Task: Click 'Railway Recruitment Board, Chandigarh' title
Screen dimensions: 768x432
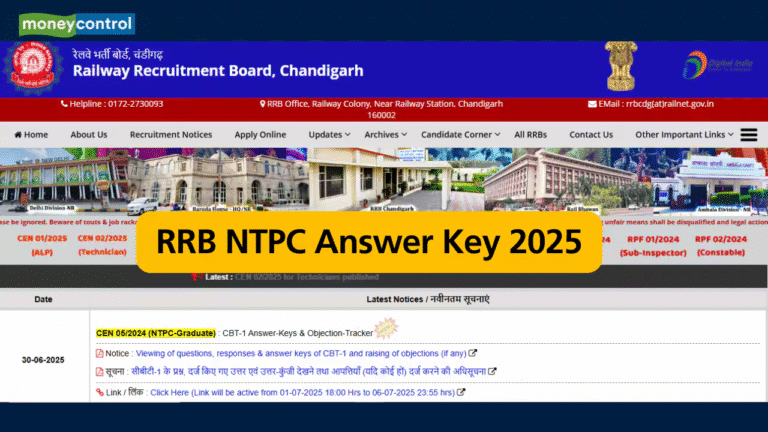Action: pos(218,71)
